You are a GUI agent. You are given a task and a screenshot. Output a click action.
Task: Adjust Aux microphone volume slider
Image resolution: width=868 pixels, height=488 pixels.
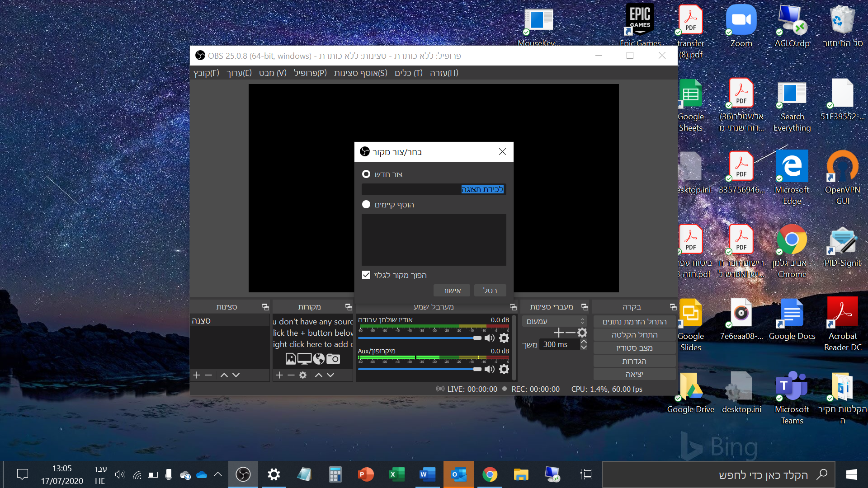tap(420, 369)
